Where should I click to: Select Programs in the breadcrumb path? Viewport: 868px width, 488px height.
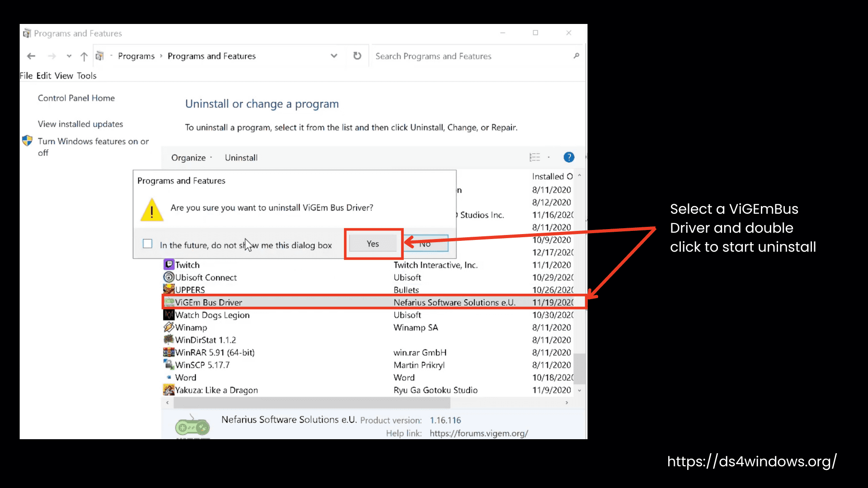pyautogui.click(x=136, y=56)
